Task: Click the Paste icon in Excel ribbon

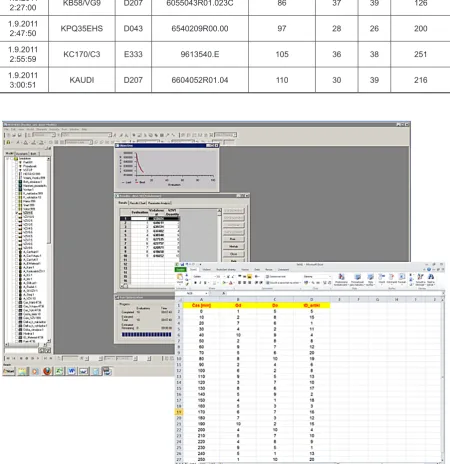Action: point(179,277)
